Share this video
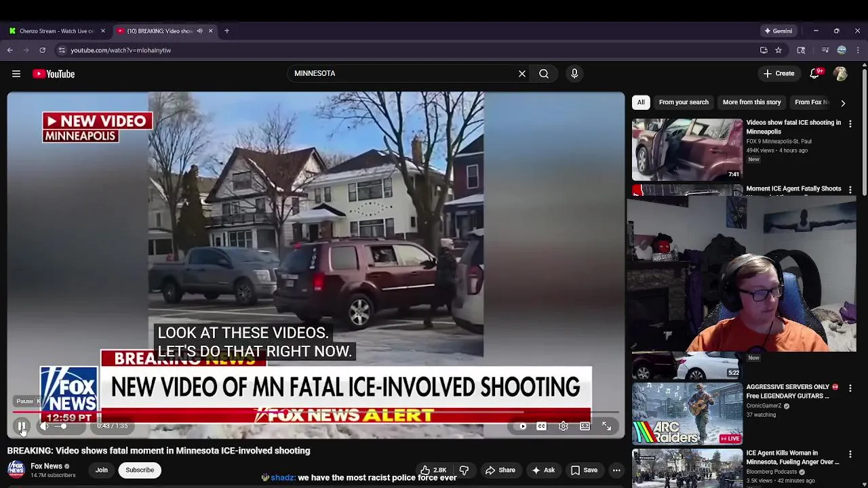Screen dimensions: 868x488 click(500, 470)
